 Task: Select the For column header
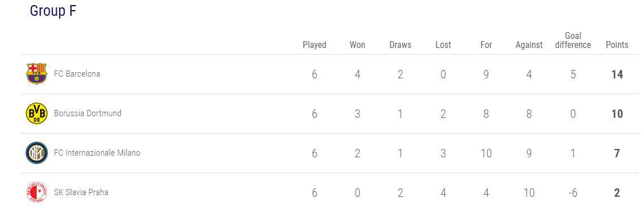tap(486, 45)
